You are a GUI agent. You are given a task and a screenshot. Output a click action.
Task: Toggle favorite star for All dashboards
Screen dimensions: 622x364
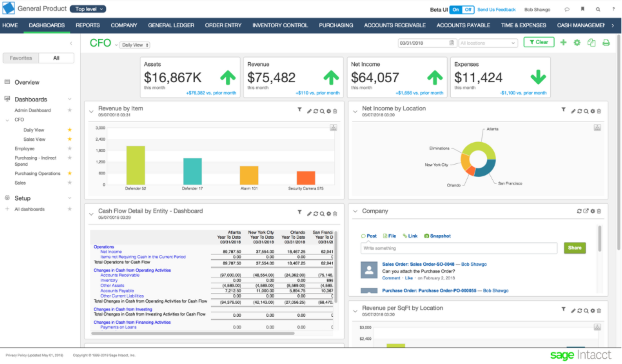tap(70, 209)
